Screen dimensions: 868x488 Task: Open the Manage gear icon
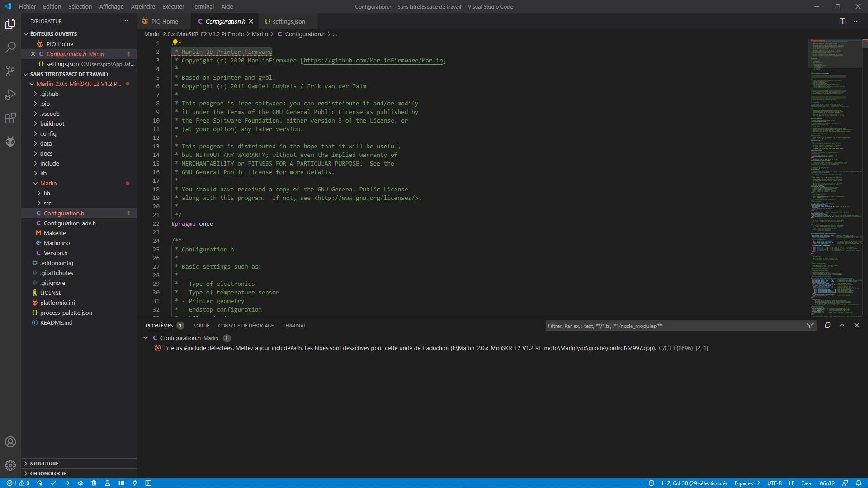[10, 465]
